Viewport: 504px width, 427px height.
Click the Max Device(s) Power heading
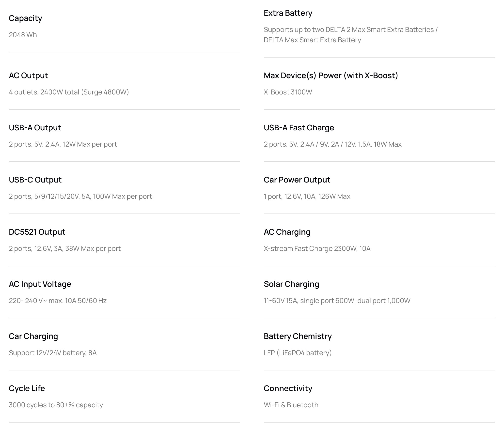pyautogui.click(x=331, y=76)
